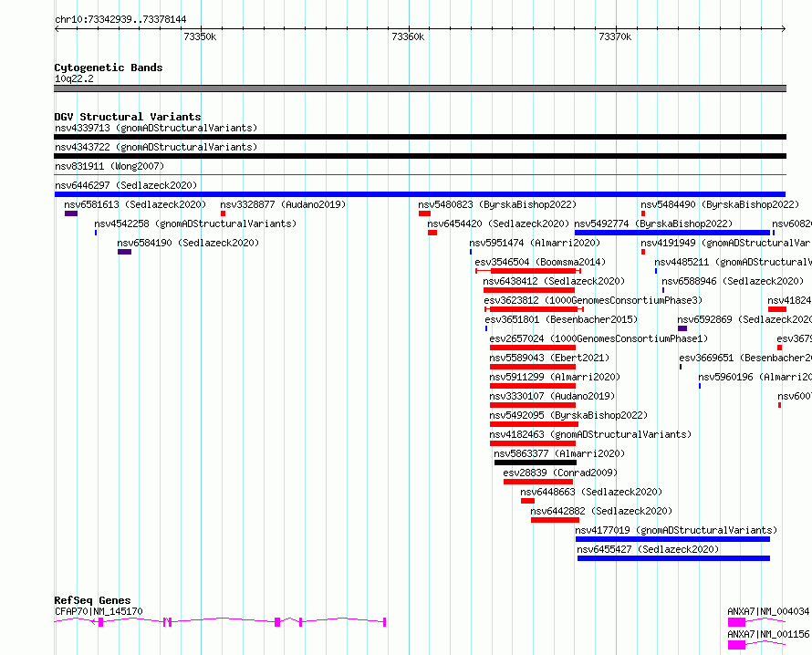Open esv3623812 1000GenomesConsortiumPhase3 label
Screen dimensions: 812x655
click(593, 300)
